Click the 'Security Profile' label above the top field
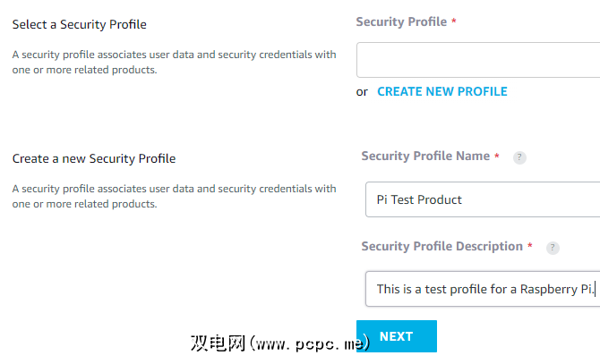The height and width of the screenshot is (364, 600). pyautogui.click(x=401, y=21)
